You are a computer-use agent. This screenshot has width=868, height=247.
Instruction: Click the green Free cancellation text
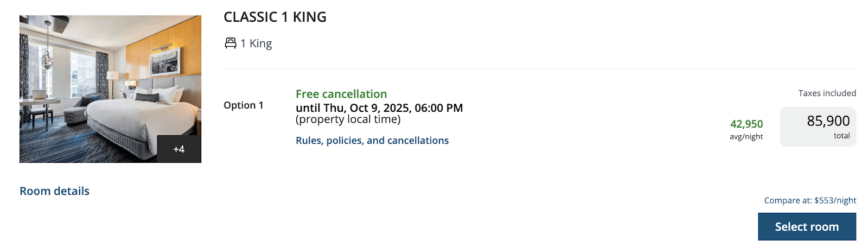[341, 94]
